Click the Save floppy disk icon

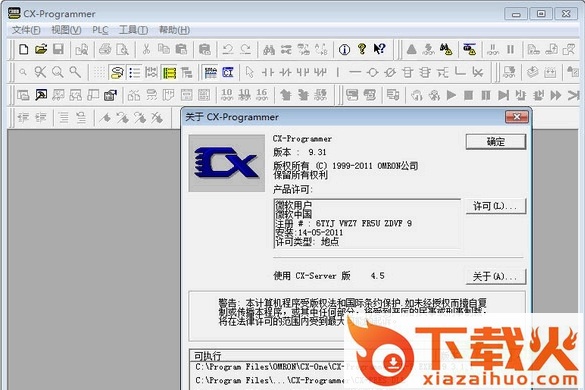coord(58,49)
